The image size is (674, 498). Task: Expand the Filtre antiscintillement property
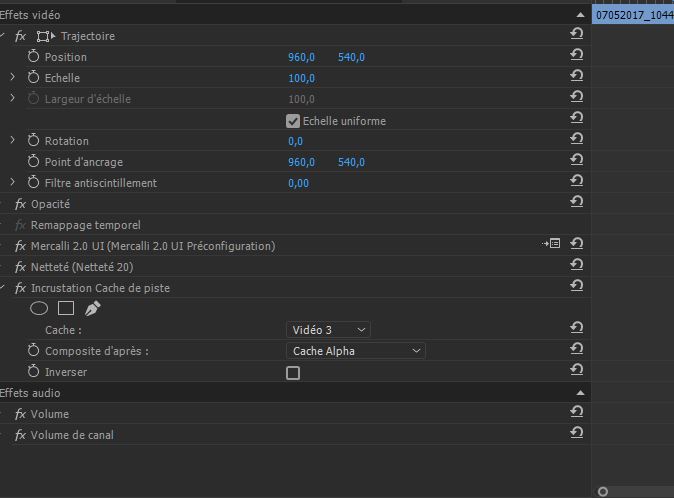[x=12, y=182]
